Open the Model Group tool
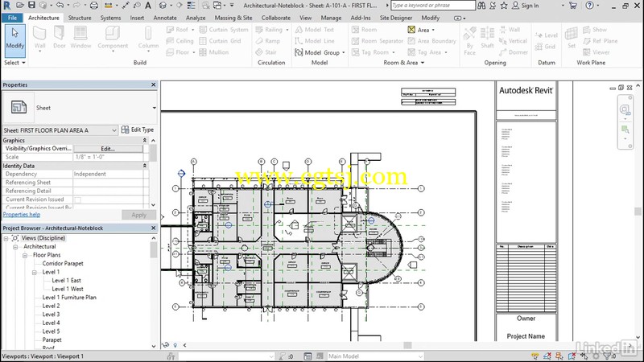This screenshot has height=362, width=644. pos(320,52)
